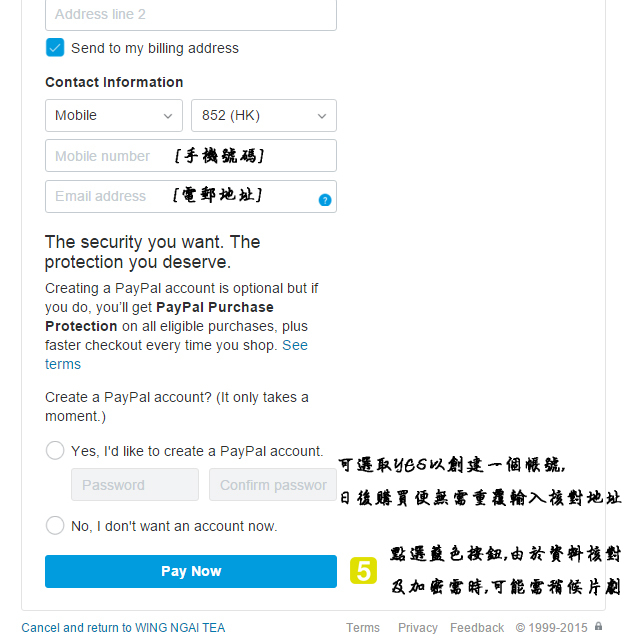Open the Privacy footer link
The height and width of the screenshot is (640, 638).
tap(418, 628)
